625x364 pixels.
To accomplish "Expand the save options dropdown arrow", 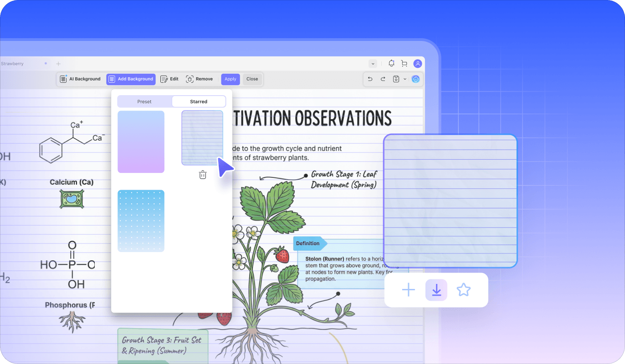I will click(405, 79).
